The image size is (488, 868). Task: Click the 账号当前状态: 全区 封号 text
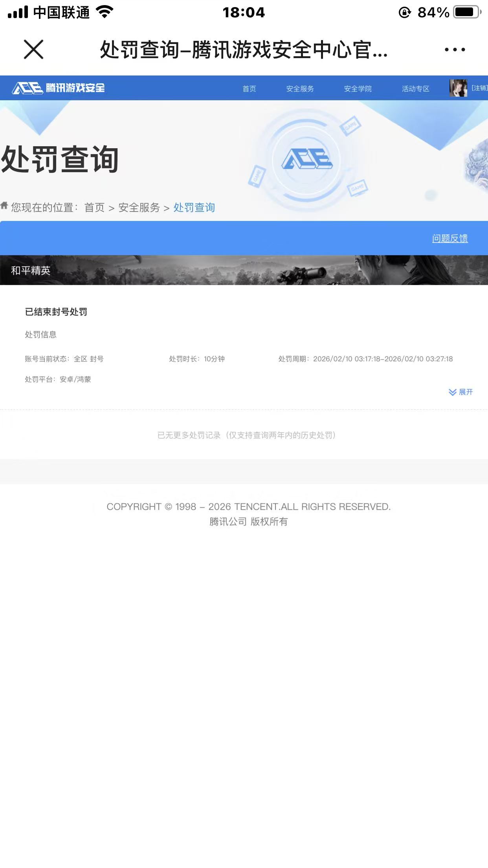coord(64,359)
